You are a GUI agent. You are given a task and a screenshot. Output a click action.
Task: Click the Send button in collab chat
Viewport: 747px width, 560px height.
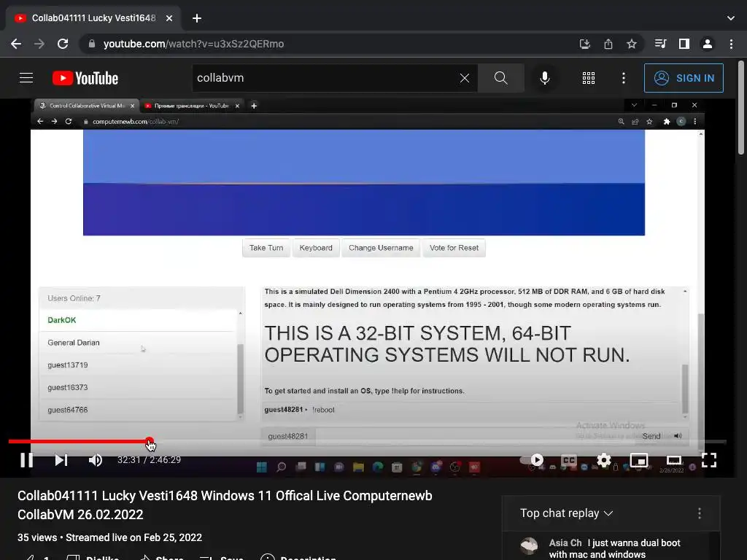click(651, 436)
